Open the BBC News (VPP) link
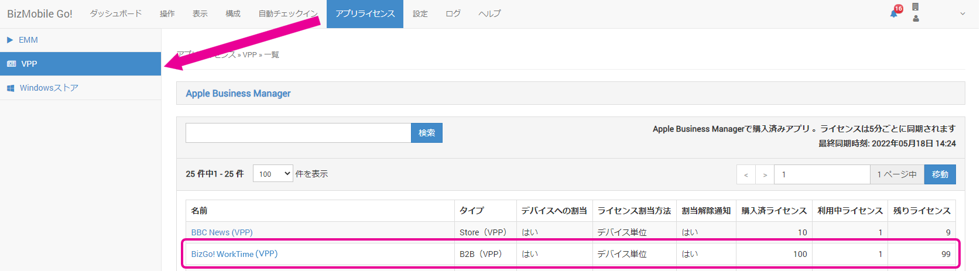Viewport: 980px width, 271px height. (x=222, y=232)
